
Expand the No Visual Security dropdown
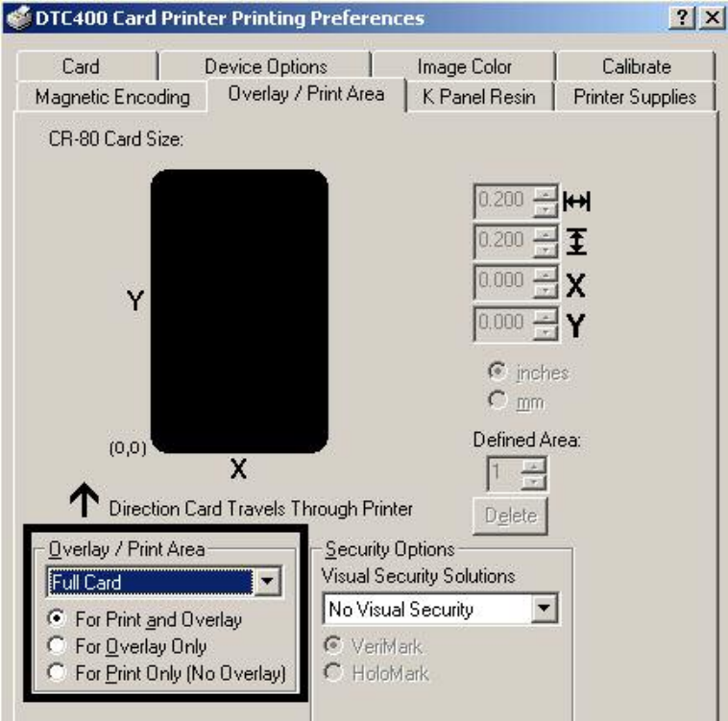tap(544, 609)
